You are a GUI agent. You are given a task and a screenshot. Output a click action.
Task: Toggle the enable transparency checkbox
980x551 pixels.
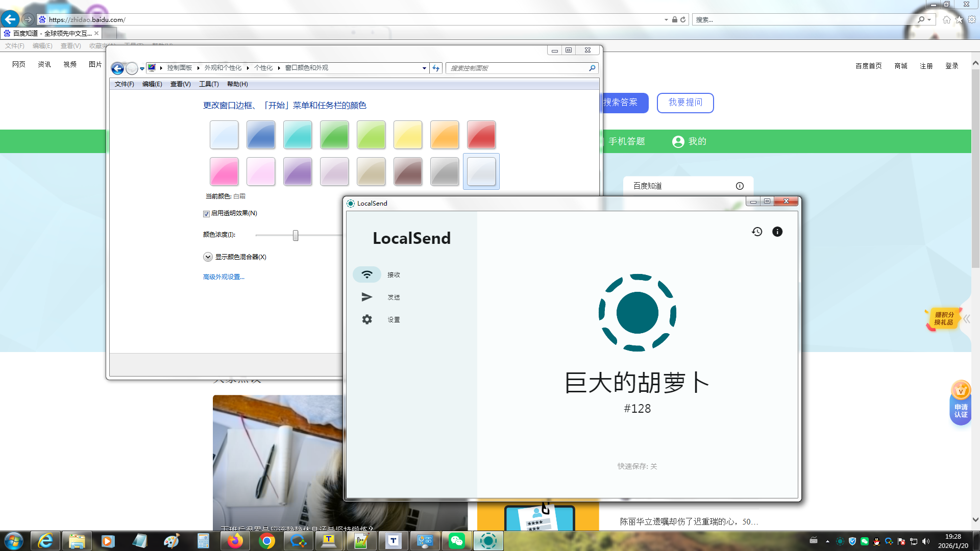(x=206, y=214)
